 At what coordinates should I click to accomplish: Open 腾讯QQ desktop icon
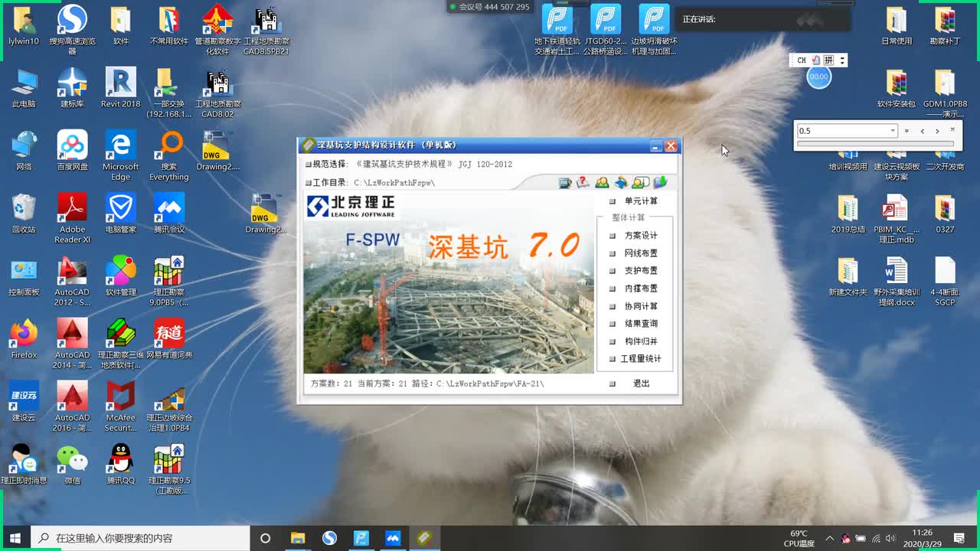pos(121,465)
